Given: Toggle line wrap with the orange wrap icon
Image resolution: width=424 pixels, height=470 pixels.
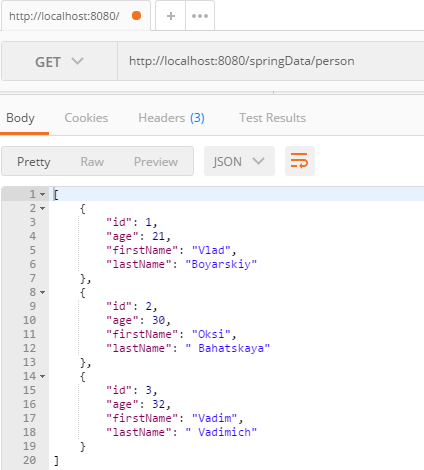Looking at the screenshot, I should point(300,161).
